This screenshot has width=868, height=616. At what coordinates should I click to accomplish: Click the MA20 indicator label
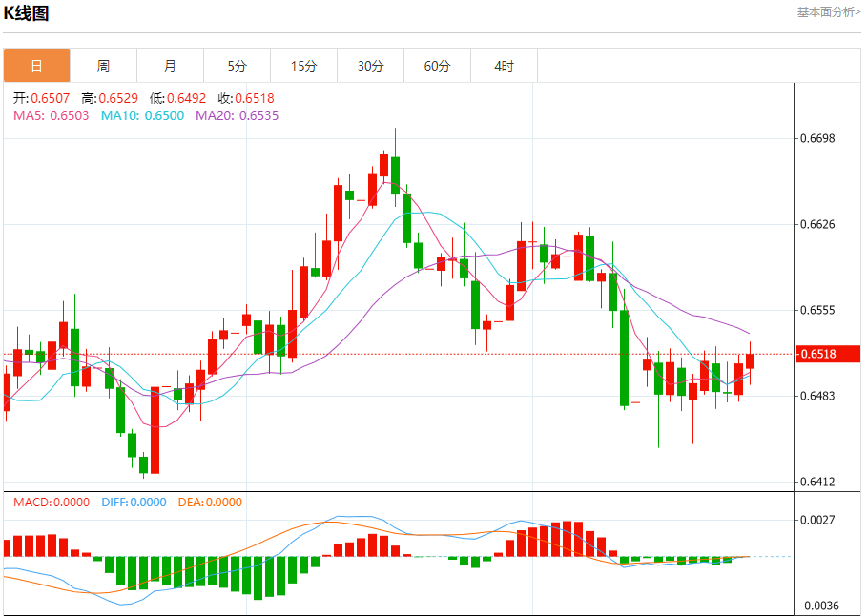[x=237, y=115]
